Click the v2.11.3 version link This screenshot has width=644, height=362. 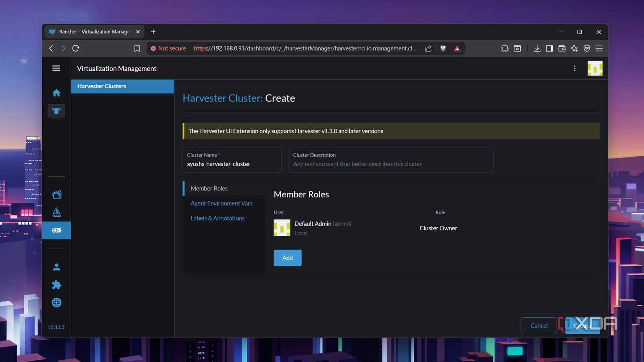pyautogui.click(x=56, y=327)
